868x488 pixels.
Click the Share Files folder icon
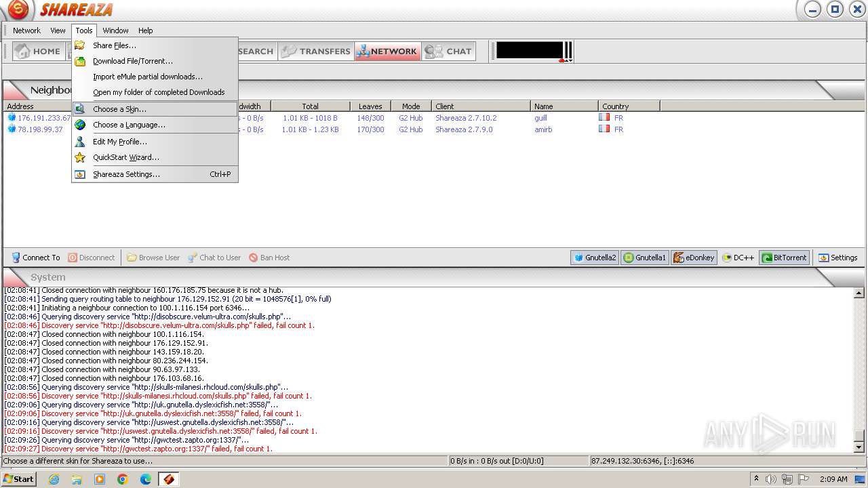80,45
